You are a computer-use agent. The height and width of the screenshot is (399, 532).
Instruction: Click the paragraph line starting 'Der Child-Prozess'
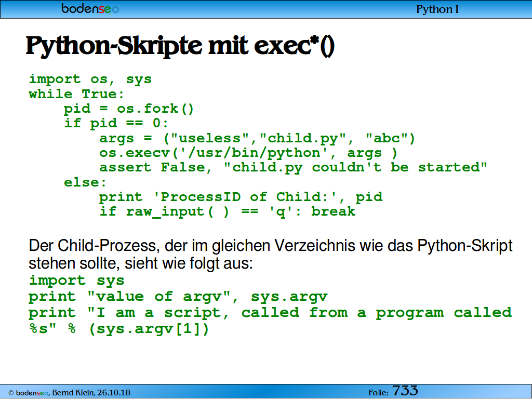pyautogui.click(x=271, y=246)
